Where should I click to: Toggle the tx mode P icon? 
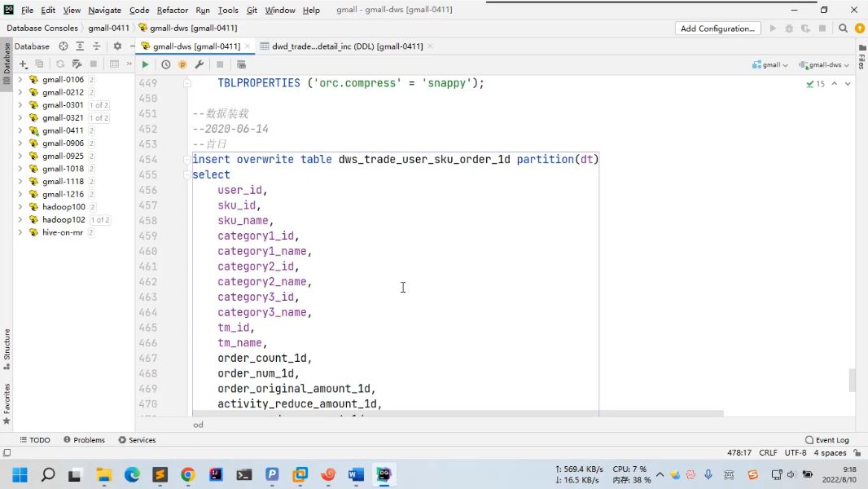(182, 64)
